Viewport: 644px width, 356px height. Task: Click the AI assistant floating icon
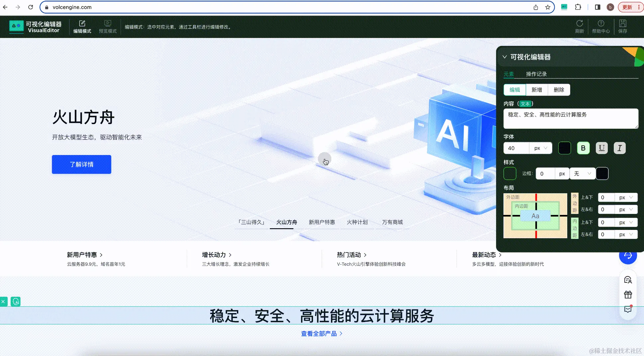coord(628,256)
